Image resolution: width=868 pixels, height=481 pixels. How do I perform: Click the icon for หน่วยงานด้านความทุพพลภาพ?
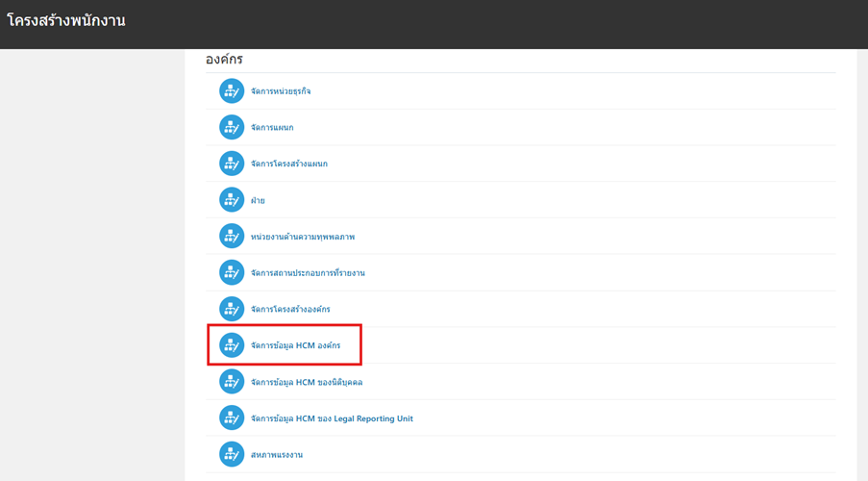click(232, 237)
